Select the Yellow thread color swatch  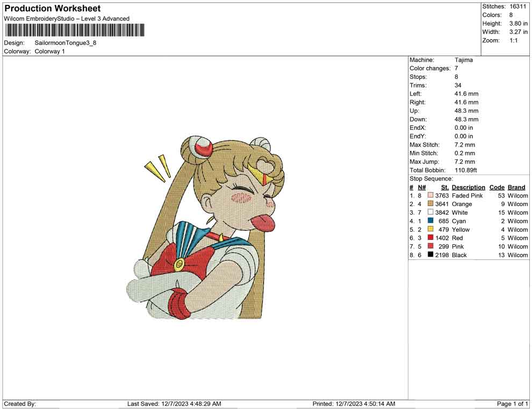point(430,229)
